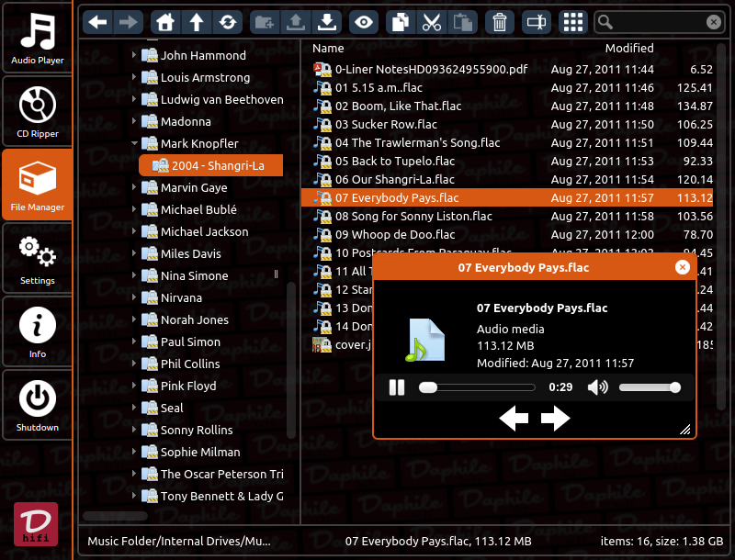Click the Shutdown sidebar button

[x=37, y=406]
